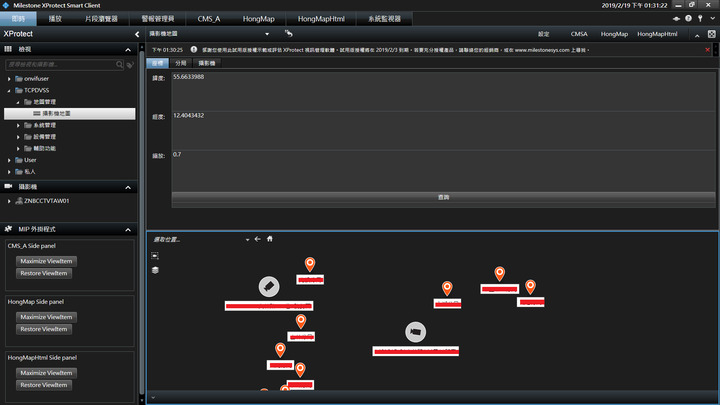Switch to the 播放 tab
This screenshot has width=720, height=405.
pyautogui.click(x=56, y=18)
